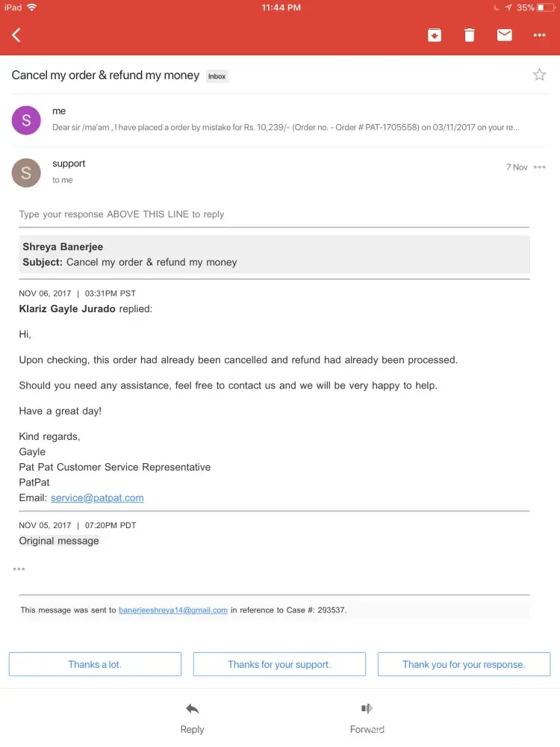Mark conversation as unread envelope icon
Viewport: 560px width, 747px height.
point(505,35)
